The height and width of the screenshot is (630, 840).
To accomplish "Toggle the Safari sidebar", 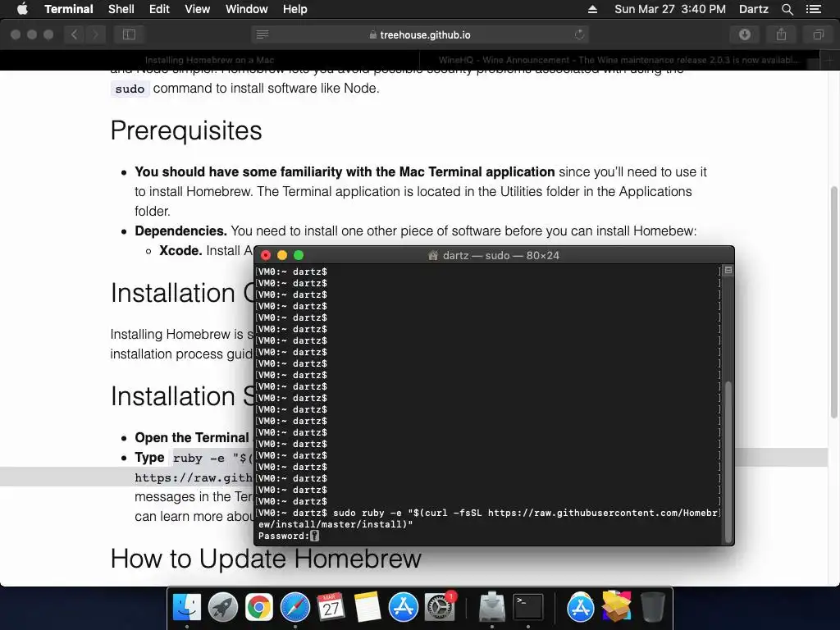I will pos(129,34).
